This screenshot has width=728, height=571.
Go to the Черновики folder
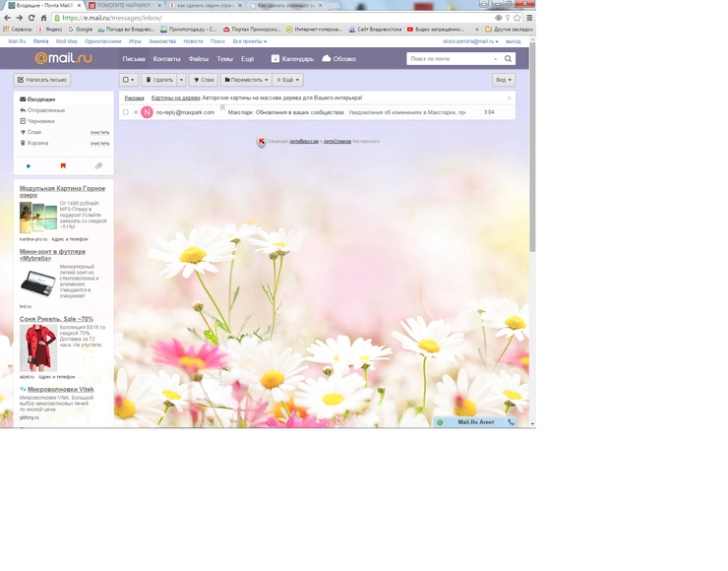click(41, 121)
